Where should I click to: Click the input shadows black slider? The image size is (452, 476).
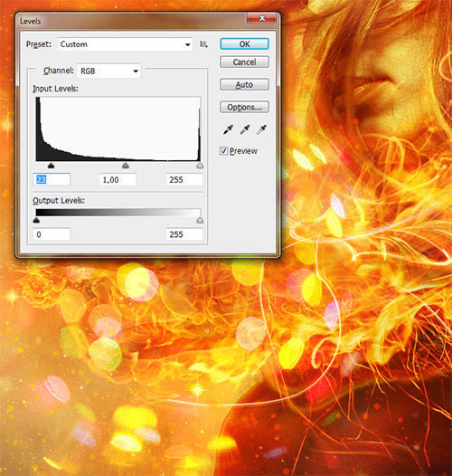tap(51, 166)
